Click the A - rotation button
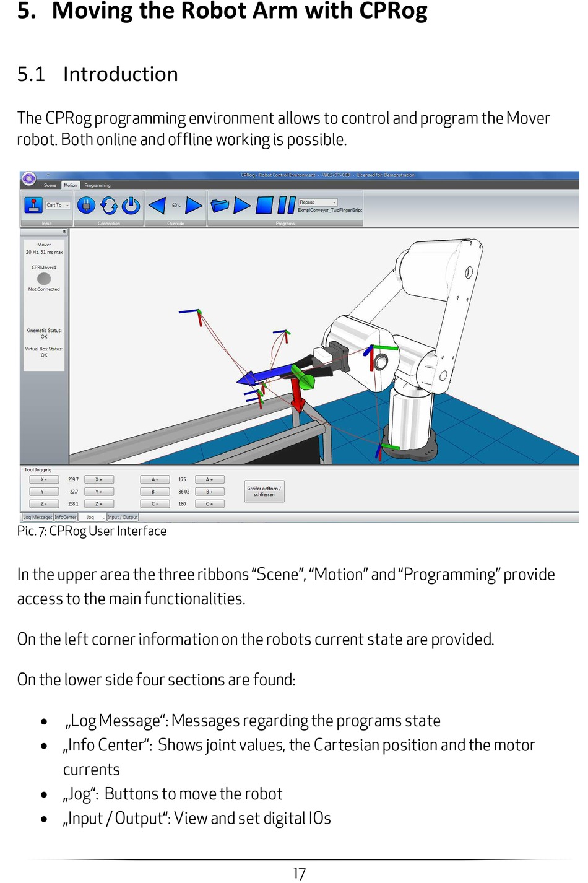This screenshot has width=588, height=883. pyautogui.click(x=155, y=480)
